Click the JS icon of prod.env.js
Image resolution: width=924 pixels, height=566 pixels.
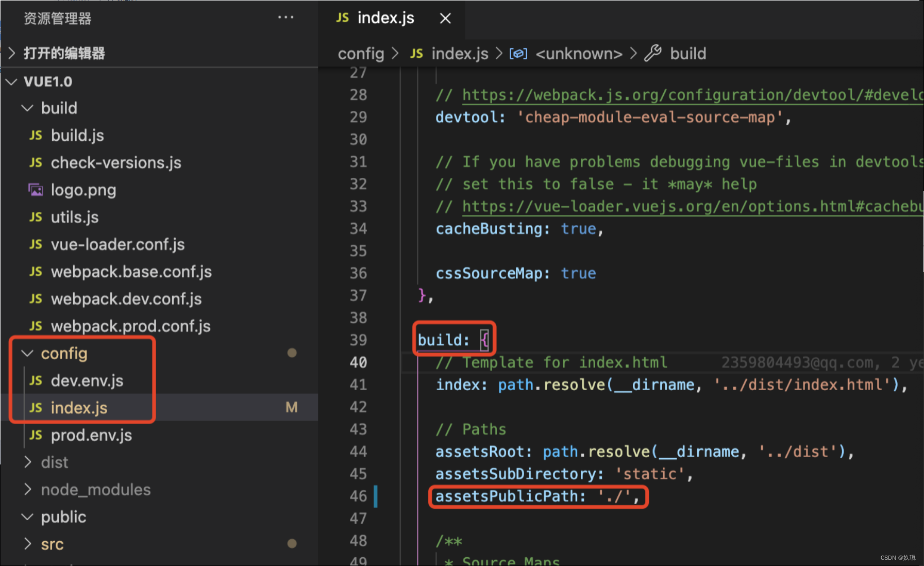point(36,436)
